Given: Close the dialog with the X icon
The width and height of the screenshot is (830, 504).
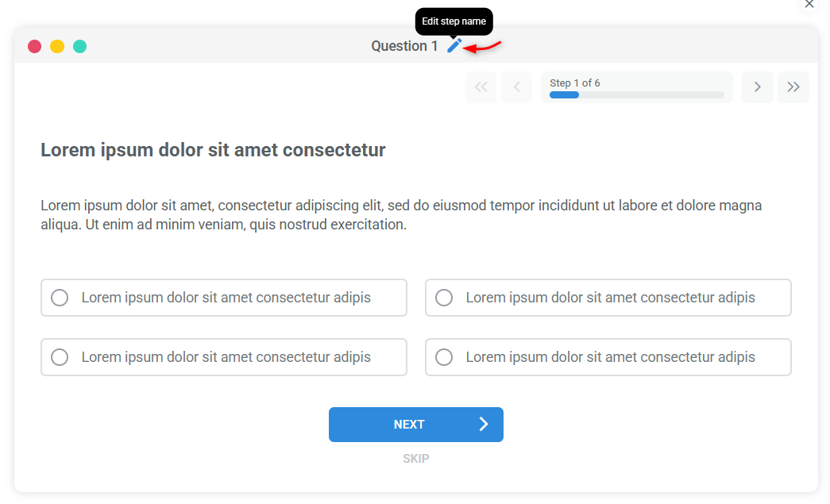Looking at the screenshot, I should [x=809, y=5].
